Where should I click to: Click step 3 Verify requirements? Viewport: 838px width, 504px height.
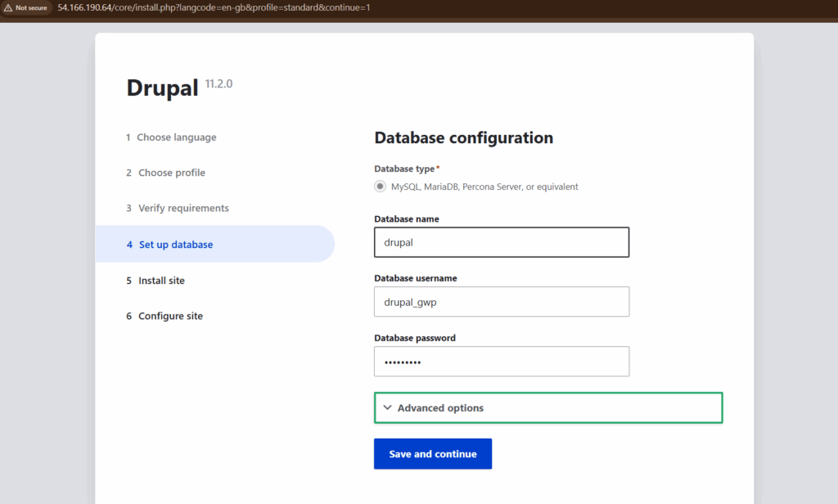(x=178, y=208)
